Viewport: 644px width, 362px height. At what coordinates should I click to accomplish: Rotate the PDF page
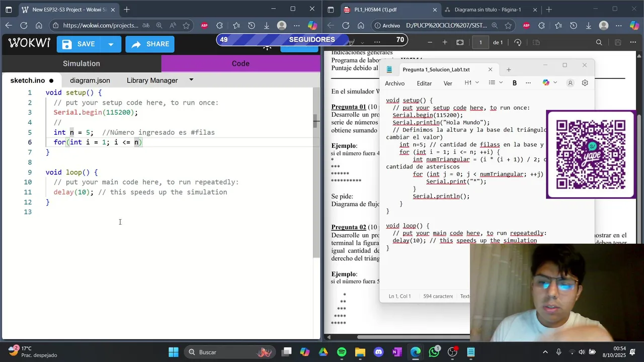518,43
